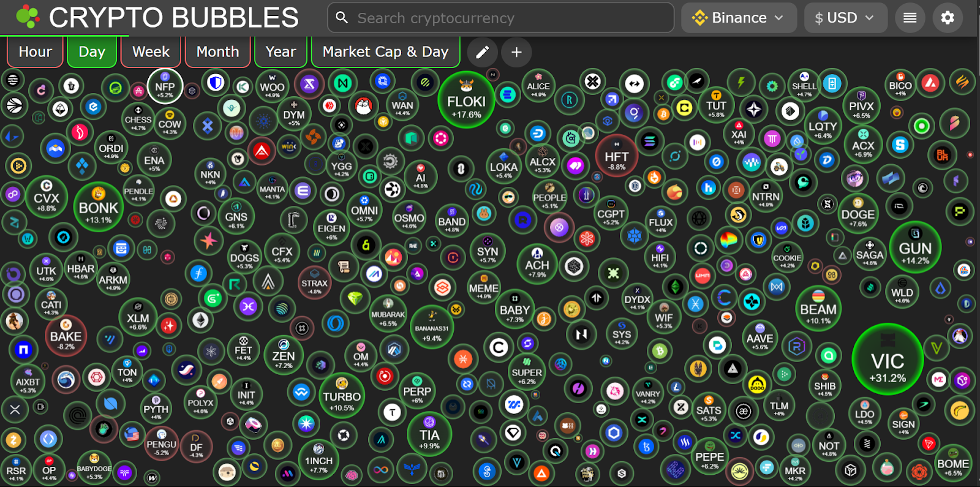
Task: Select the MUBARAK +6.5% bubble
Action: tap(388, 314)
